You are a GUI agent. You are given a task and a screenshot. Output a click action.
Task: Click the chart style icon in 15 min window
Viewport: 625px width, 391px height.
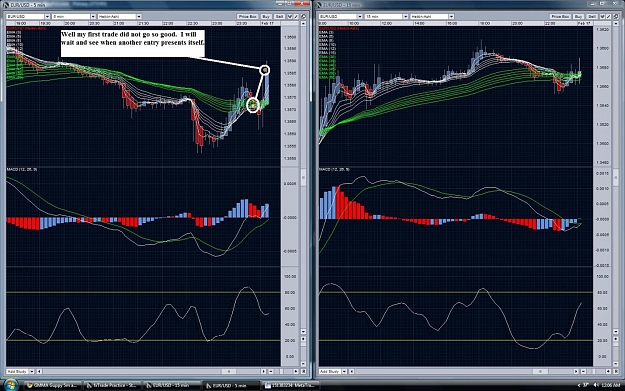point(602,17)
